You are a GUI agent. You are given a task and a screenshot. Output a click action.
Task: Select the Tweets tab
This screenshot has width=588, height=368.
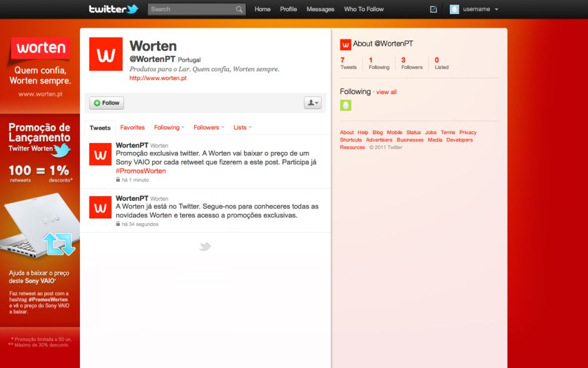(100, 128)
